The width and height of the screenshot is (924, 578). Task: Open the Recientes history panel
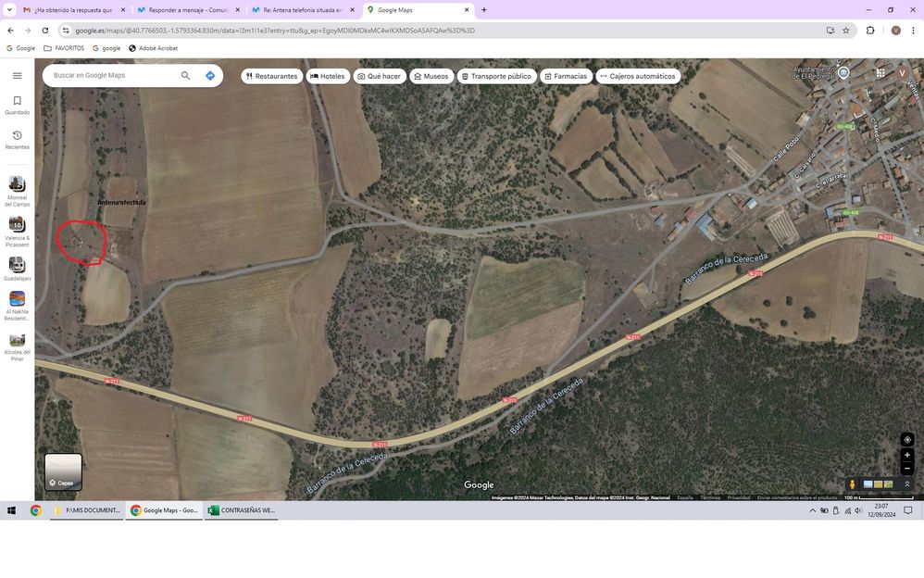click(17, 140)
